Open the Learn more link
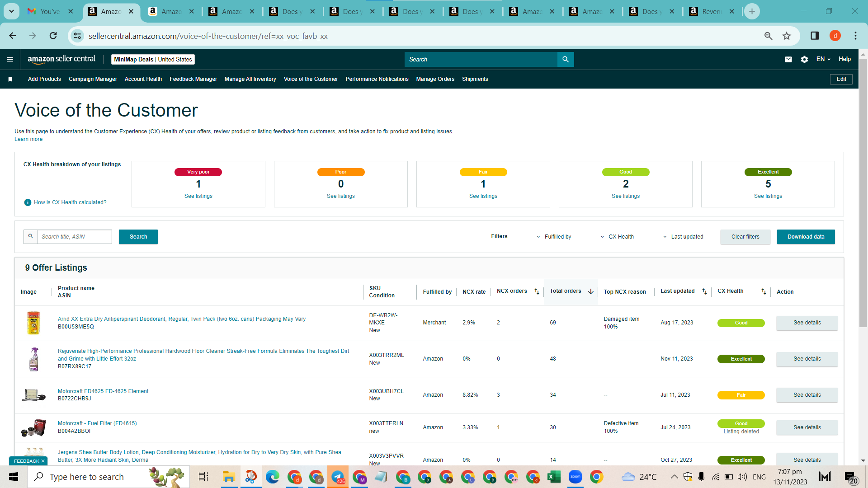This screenshot has width=868, height=488. pos(28,139)
